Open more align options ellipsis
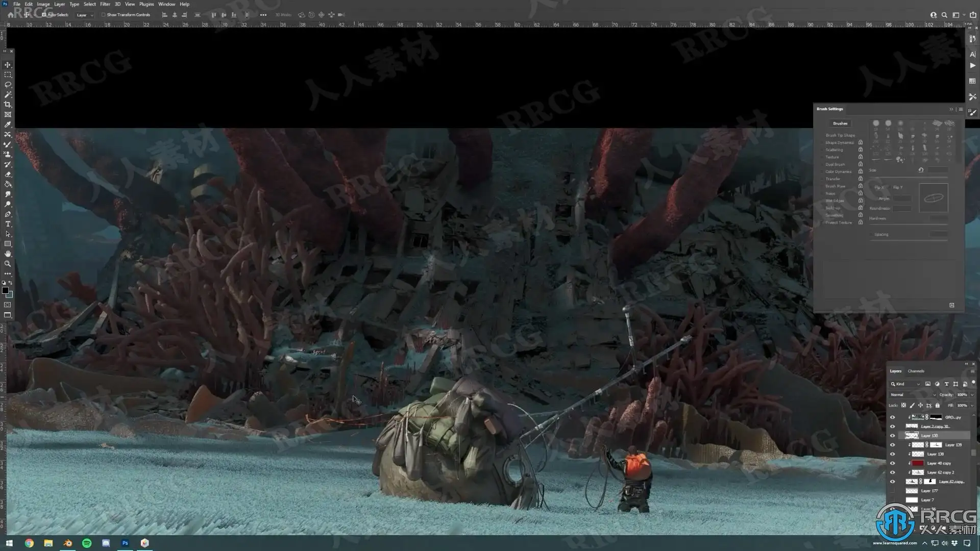980x551 pixels. (263, 15)
